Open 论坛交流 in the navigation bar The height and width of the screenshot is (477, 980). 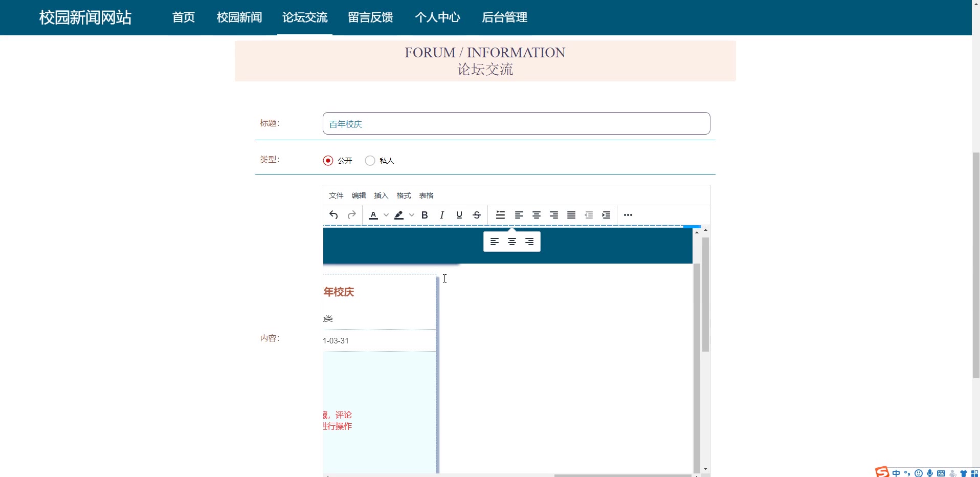pyautogui.click(x=305, y=17)
